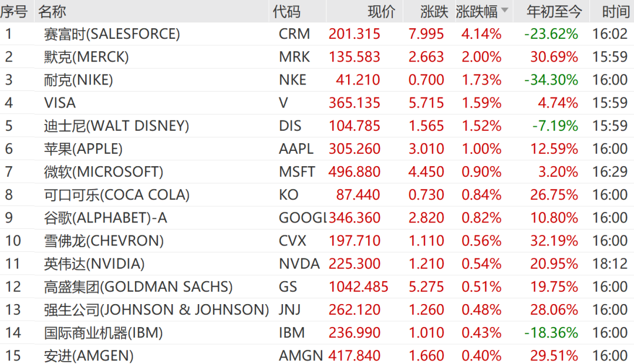Click the 1042.485 price of Goldman Sachs
The height and width of the screenshot is (364, 634).
click(358, 287)
